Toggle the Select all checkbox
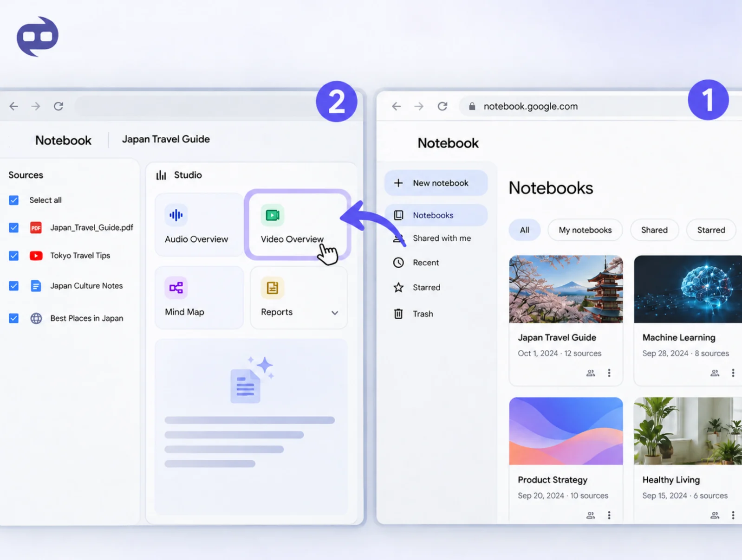 pyautogui.click(x=14, y=200)
